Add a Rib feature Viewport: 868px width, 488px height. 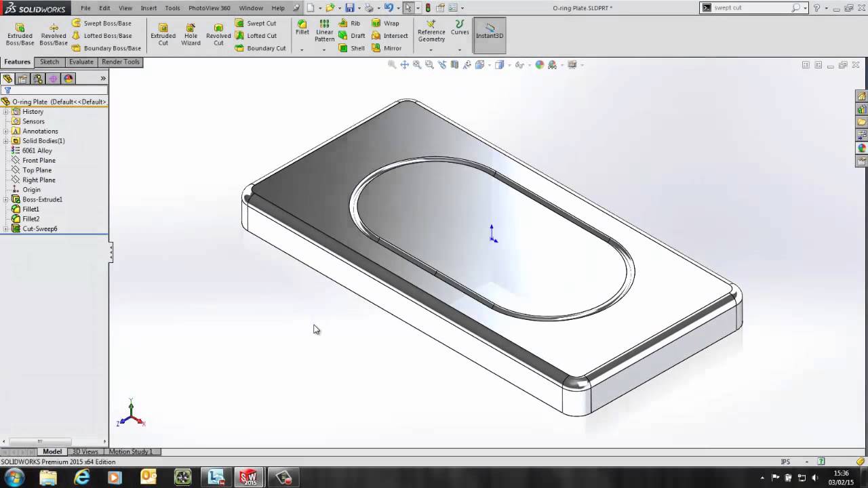350,23
